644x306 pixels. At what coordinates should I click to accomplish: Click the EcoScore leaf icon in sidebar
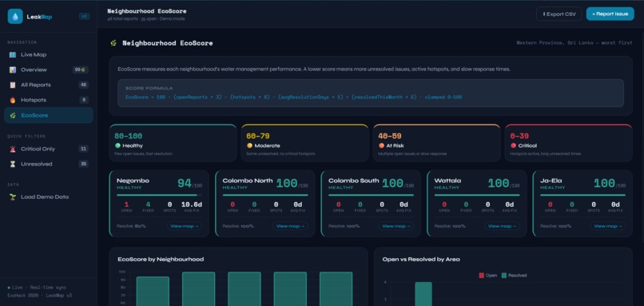point(13,115)
